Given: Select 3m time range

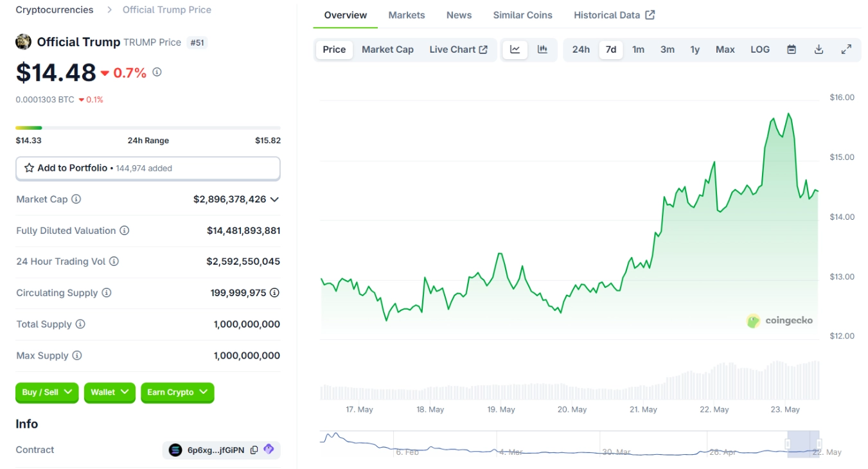Looking at the screenshot, I should pyautogui.click(x=668, y=49).
